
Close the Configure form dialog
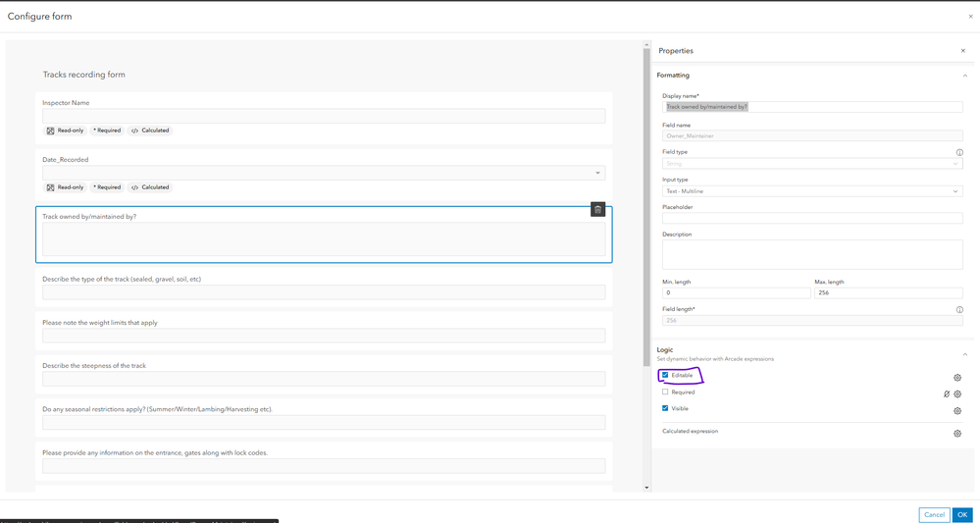pos(970,17)
